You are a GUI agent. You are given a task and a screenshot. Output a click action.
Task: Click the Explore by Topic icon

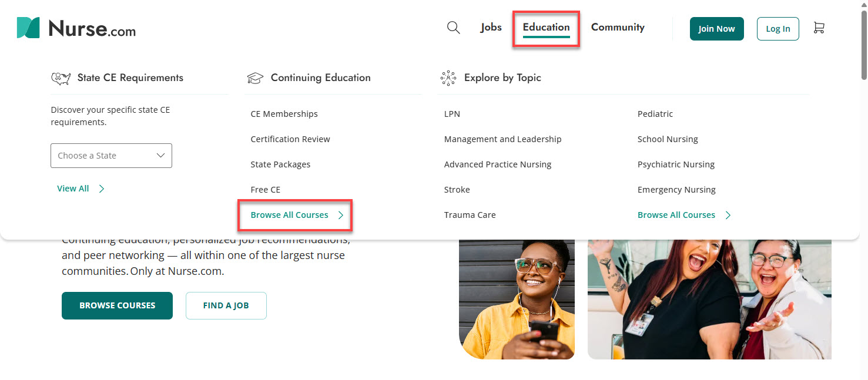(448, 78)
